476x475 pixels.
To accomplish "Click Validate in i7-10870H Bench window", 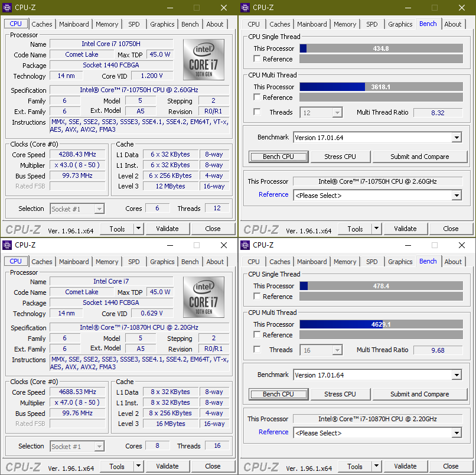I will click(406, 466).
